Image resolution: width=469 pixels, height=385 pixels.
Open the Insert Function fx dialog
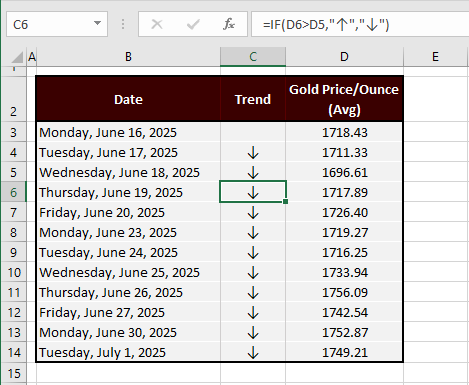pos(229,24)
